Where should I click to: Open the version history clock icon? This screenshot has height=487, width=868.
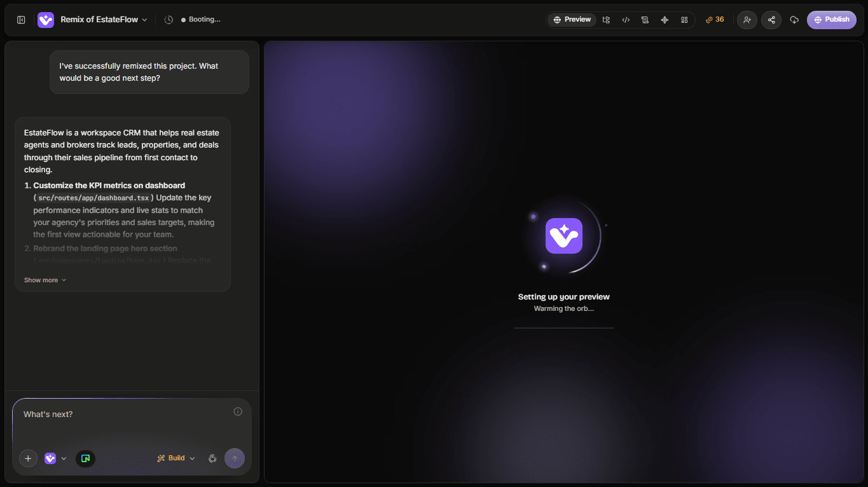click(x=169, y=20)
